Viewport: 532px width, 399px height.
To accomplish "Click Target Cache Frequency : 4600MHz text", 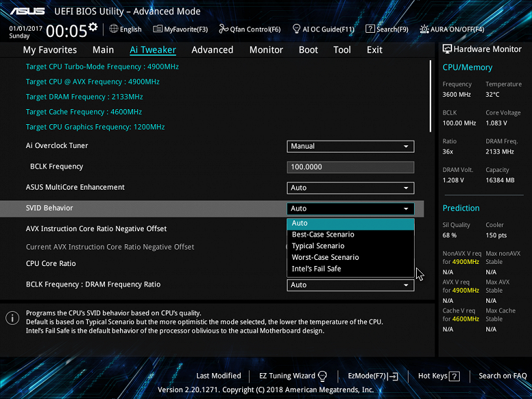I will pyautogui.click(x=84, y=112).
